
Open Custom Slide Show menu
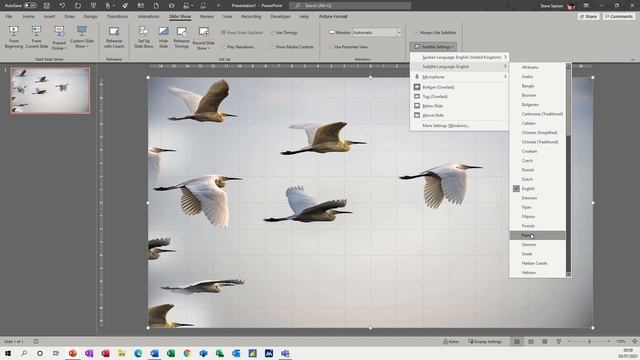[x=82, y=37]
